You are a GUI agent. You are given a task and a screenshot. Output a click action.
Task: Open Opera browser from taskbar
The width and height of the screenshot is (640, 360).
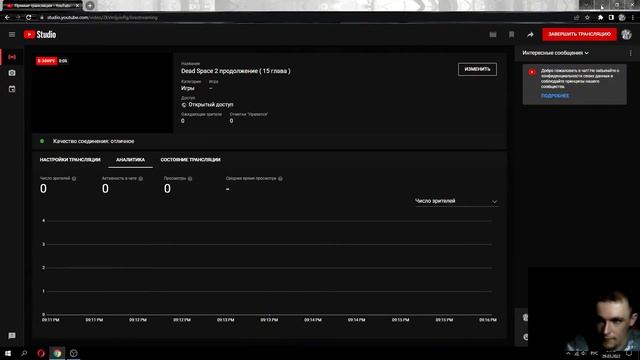coord(41,353)
